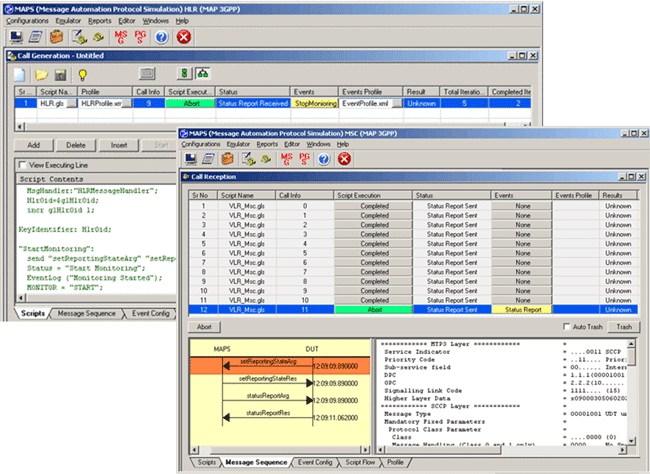Click green Abort cell in Call Reception row 12
Image resolution: width=650 pixels, height=474 pixels.
pos(374,310)
